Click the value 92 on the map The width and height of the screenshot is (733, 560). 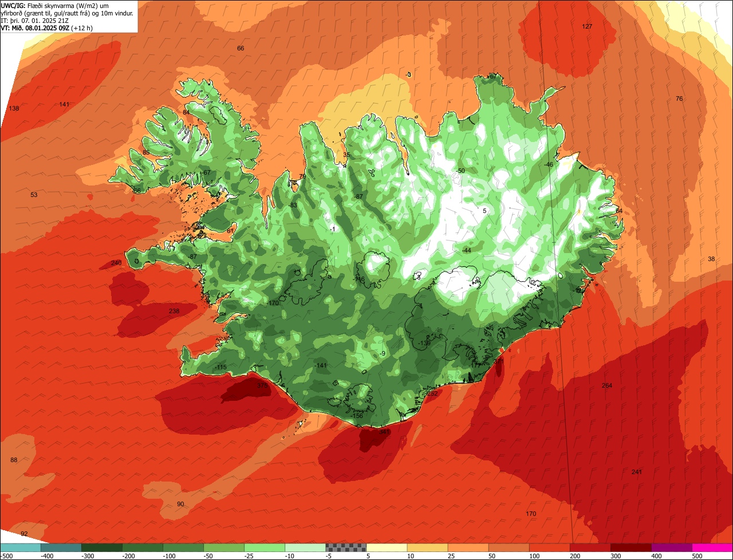(x=24, y=534)
